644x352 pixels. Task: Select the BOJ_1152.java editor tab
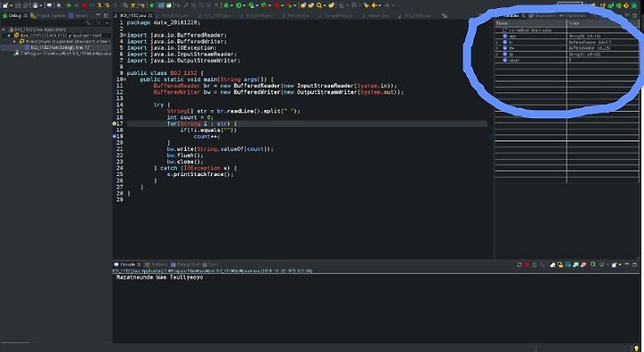[x=132, y=15]
